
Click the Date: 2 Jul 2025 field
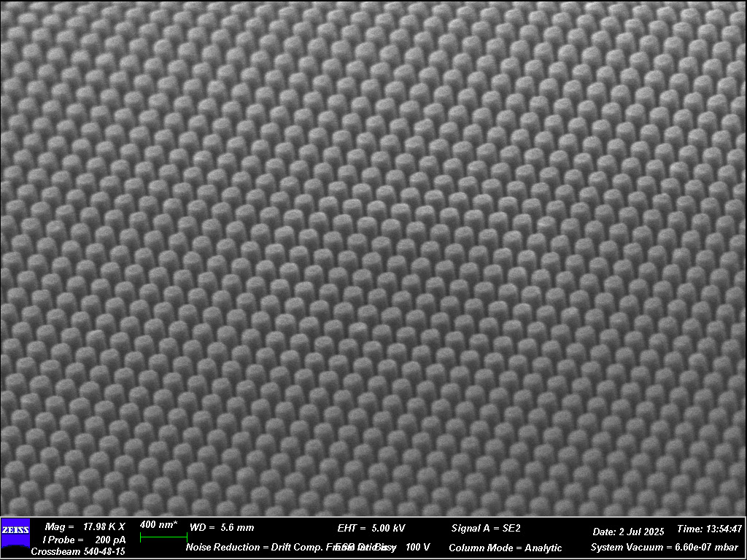coord(628,532)
